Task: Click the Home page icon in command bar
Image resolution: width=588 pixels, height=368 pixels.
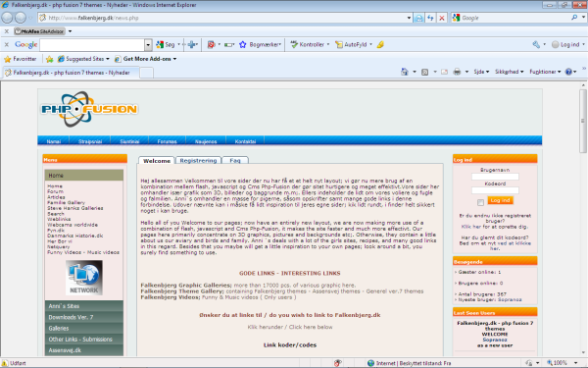Action: click(x=404, y=72)
